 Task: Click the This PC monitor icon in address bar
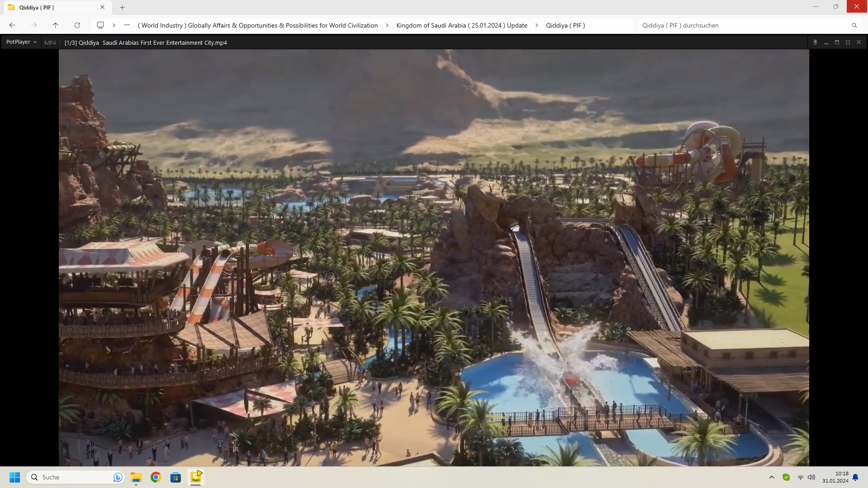[100, 25]
